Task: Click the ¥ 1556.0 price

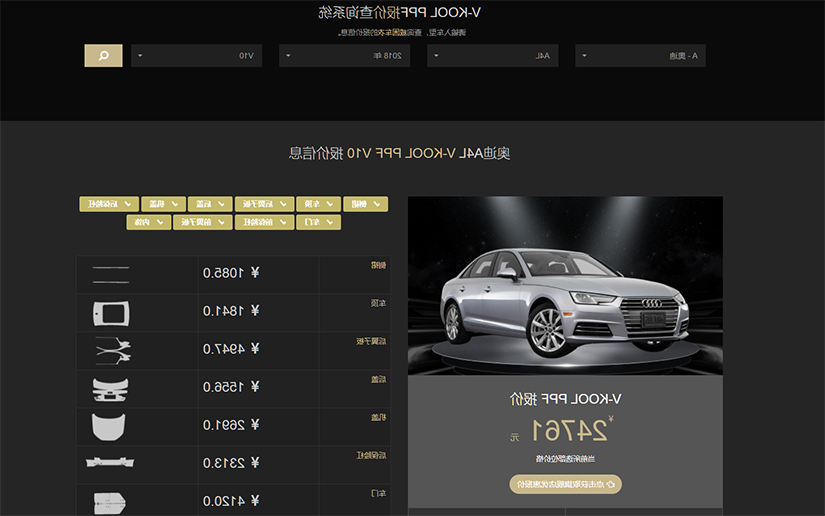Action: click(231, 387)
